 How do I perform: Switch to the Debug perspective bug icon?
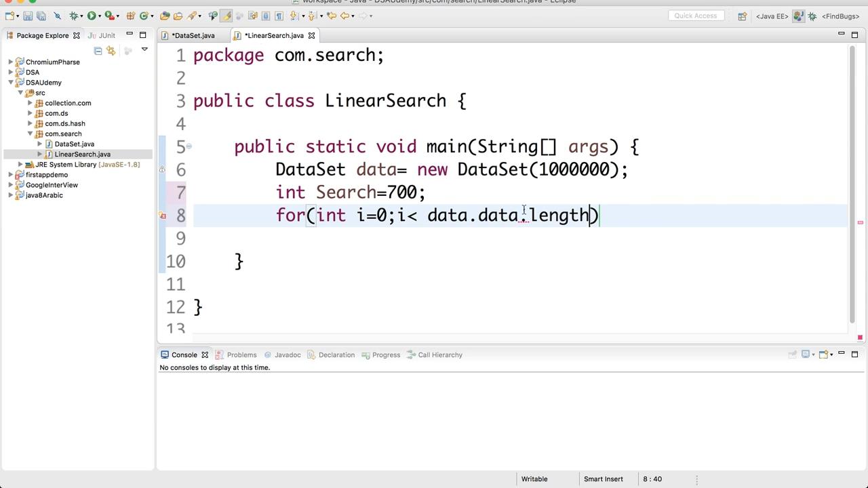point(812,16)
